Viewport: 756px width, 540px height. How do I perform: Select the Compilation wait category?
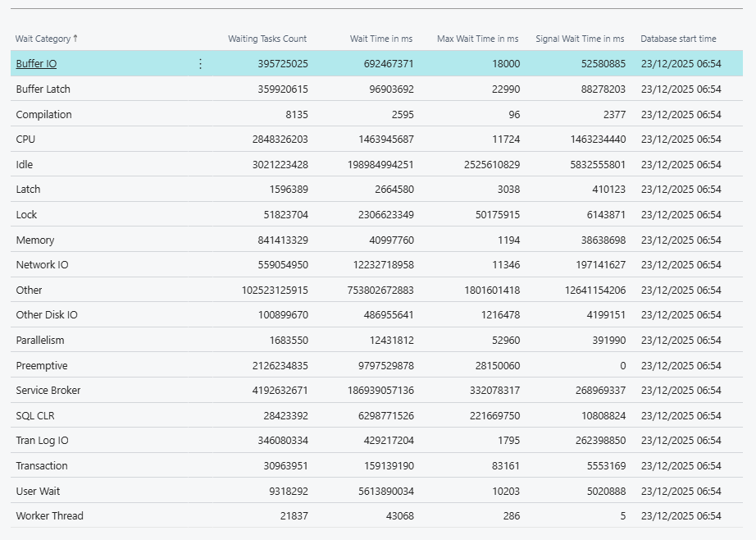click(x=43, y=115)
